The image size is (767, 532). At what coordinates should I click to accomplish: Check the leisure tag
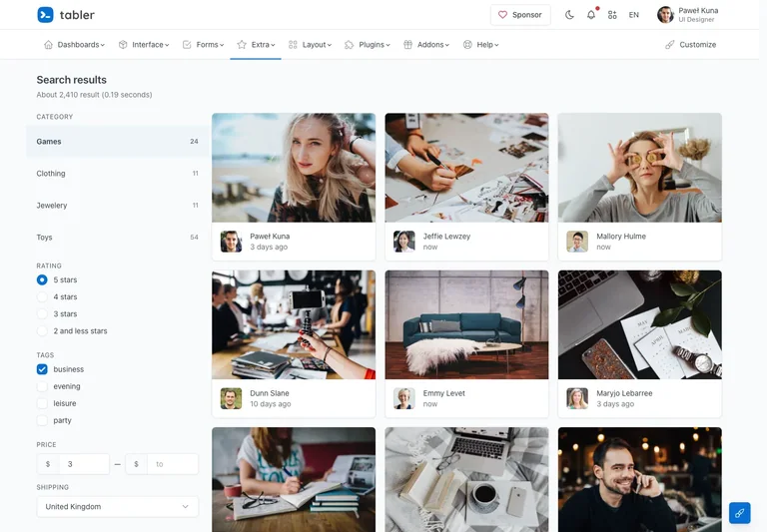[x=42, y=403]
